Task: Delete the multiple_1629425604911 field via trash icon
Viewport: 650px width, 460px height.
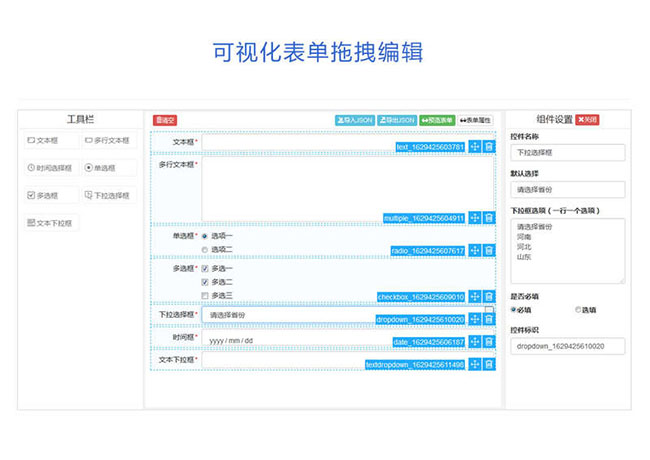Action: (489, 218)
